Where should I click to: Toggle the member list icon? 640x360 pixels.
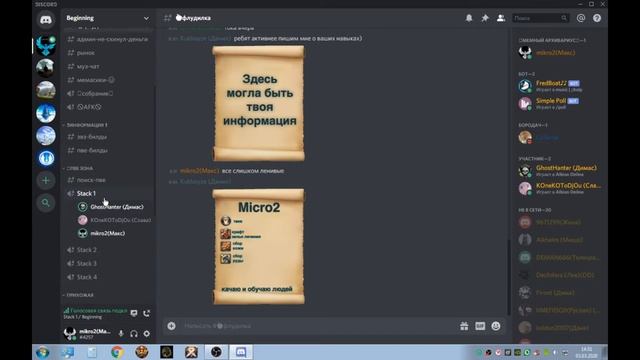[501, 18]
